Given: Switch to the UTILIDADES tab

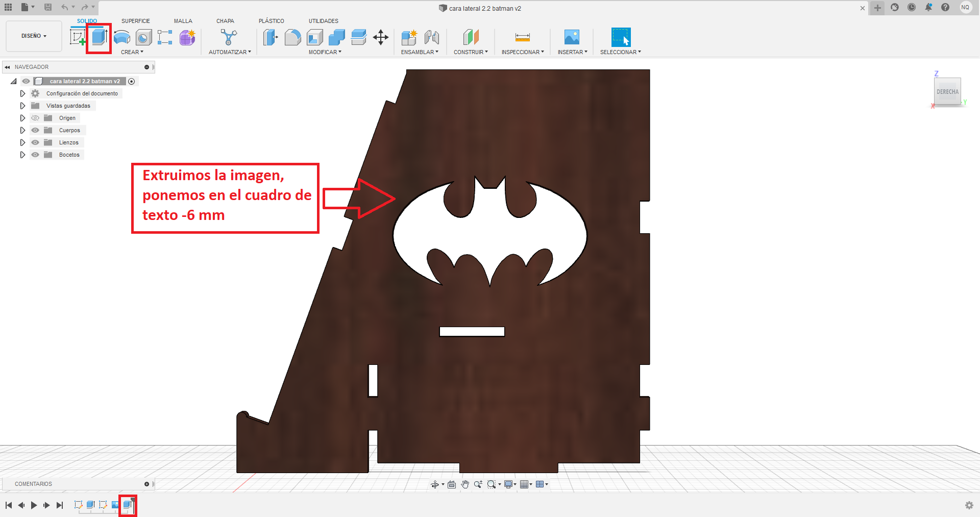Looking at the screenshot, I should coord(324,21).
